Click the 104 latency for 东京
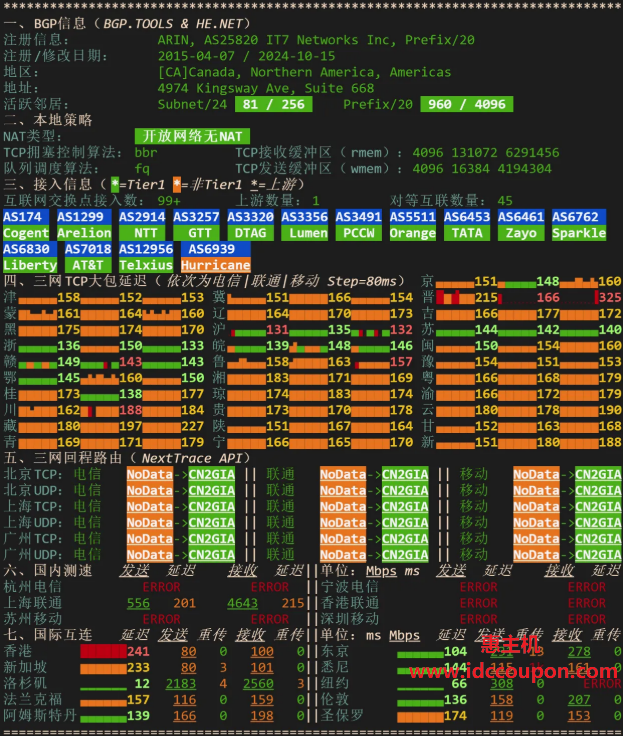 pyautogui.click(x=455, y=652)
